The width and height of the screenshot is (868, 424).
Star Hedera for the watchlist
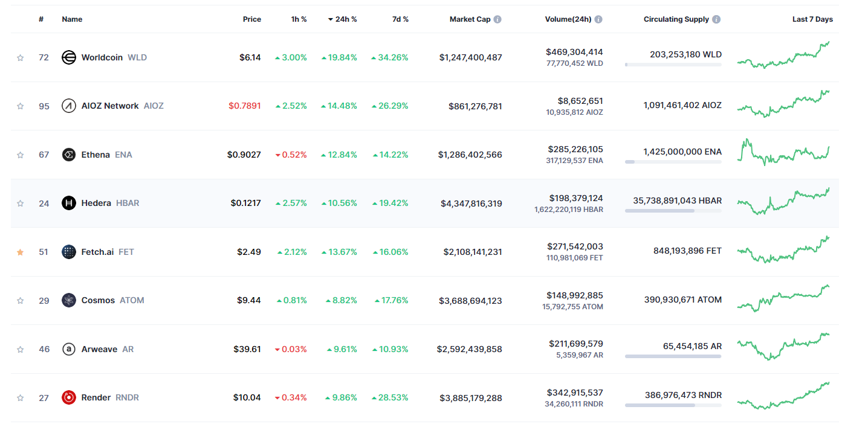(x=20, y=204)
